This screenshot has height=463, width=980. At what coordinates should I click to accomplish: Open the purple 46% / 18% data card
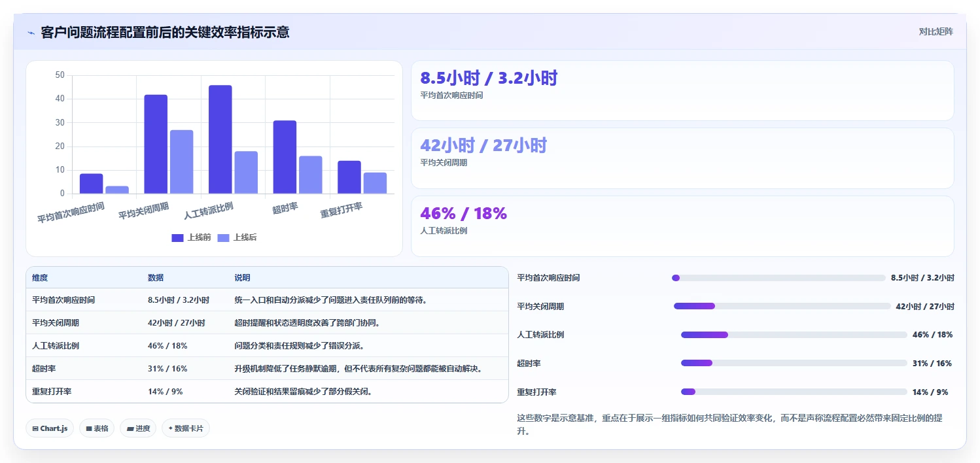682,226
